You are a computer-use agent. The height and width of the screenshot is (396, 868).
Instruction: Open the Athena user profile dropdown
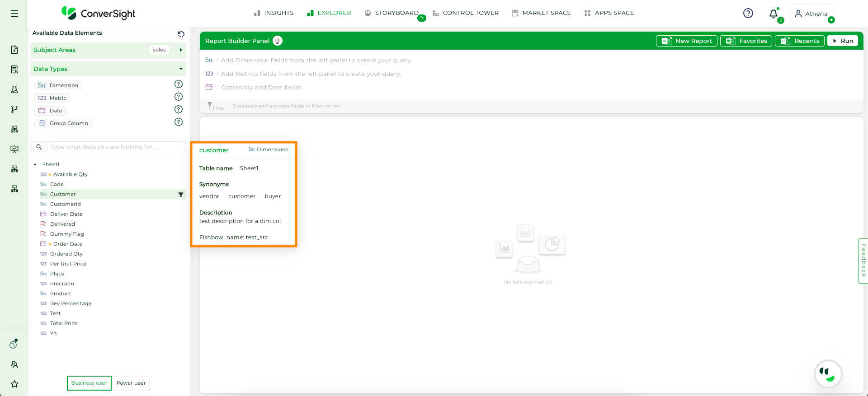[812, 14]
